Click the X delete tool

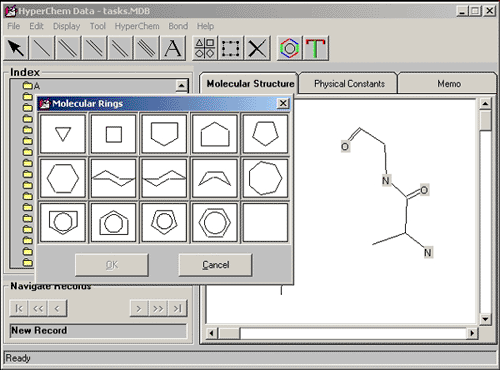click(x=257, y=48)
